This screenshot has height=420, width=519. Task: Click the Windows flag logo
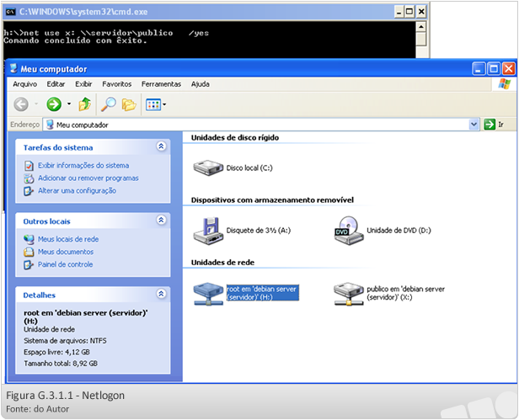tap(505, 83)
